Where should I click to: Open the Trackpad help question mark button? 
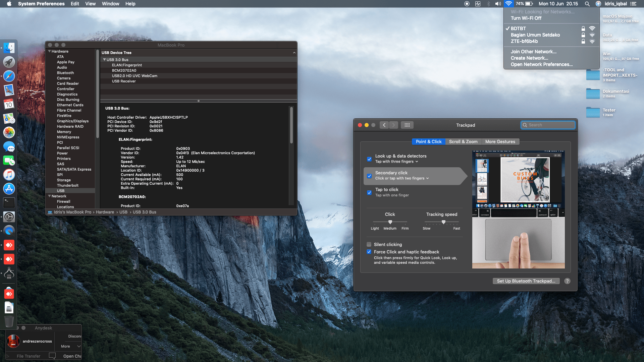point(567,281)
